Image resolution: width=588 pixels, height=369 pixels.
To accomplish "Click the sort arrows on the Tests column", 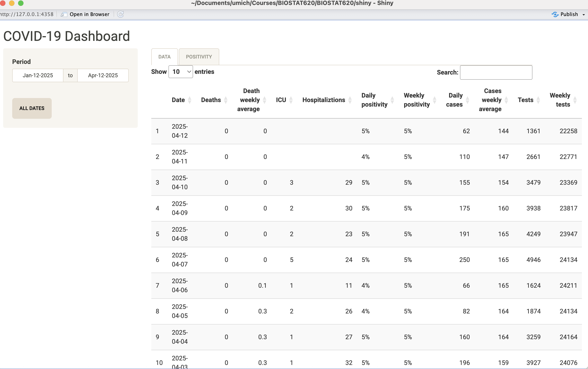I will [538, 100].
